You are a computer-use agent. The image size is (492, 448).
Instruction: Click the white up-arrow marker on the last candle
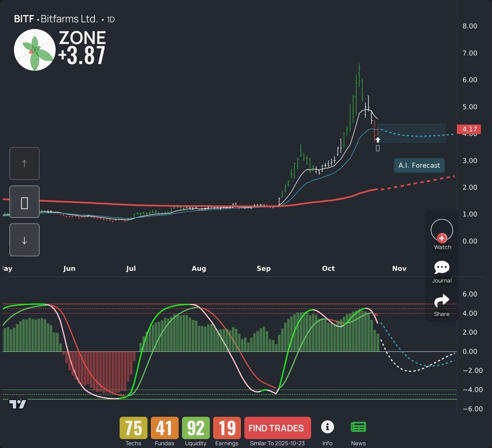378,140
